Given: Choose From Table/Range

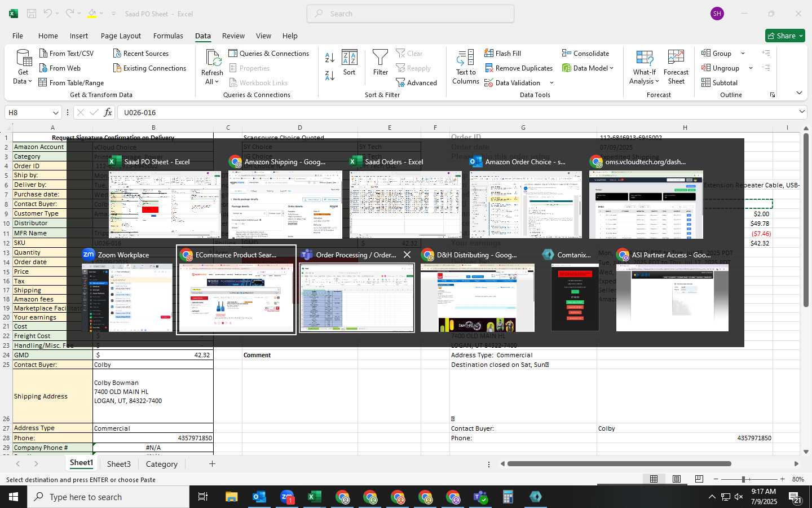Looking at the screenshot, I should coord(71,82).
